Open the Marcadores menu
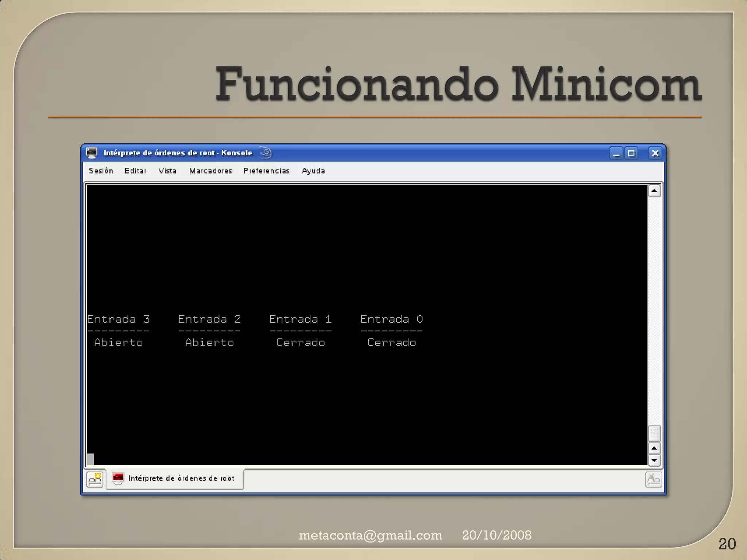The image size is (747, 560). click(x=210, y=171)
